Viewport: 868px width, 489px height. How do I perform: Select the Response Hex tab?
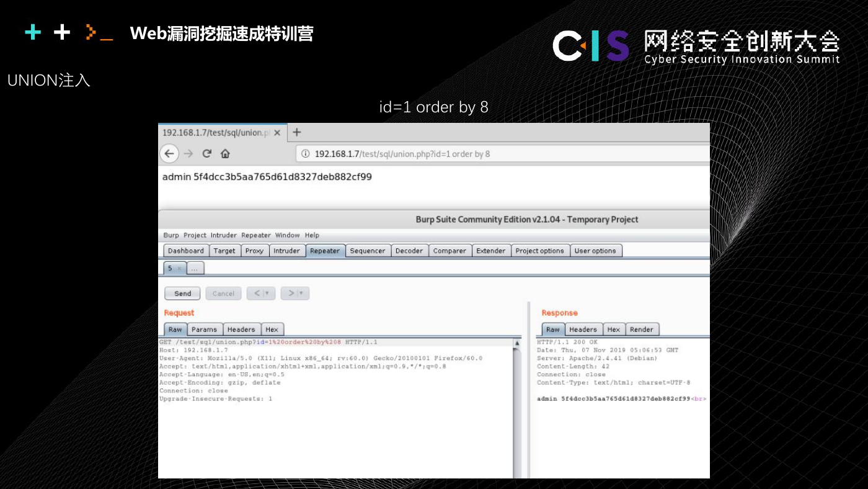click(614, 330)
